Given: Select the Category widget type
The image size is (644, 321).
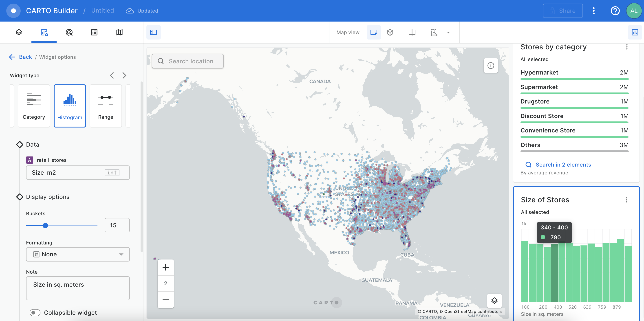Looking at the screenshot, I should point(34,106).
